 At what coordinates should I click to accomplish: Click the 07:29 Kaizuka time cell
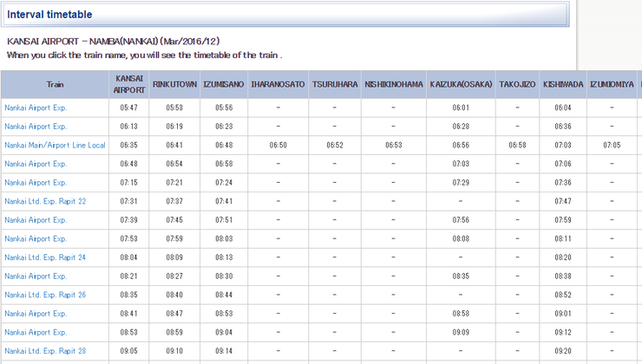coord(461,183)
